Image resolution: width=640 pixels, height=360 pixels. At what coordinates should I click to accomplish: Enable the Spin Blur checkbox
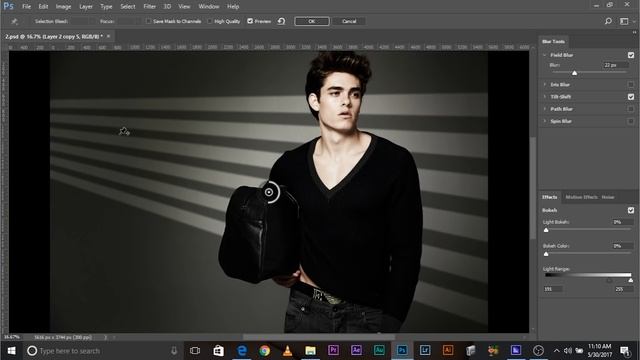[x=631, y=121]
